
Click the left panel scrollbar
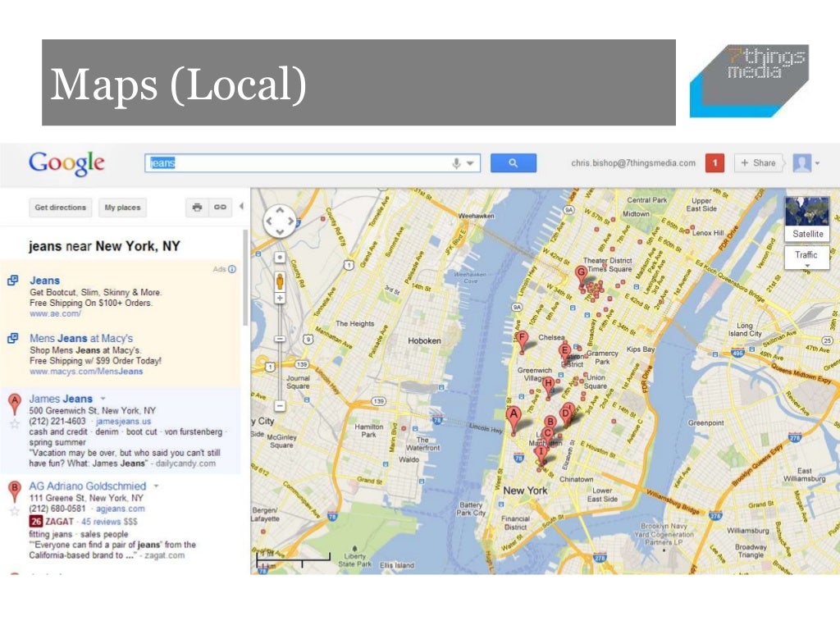[x=245, y=277]
